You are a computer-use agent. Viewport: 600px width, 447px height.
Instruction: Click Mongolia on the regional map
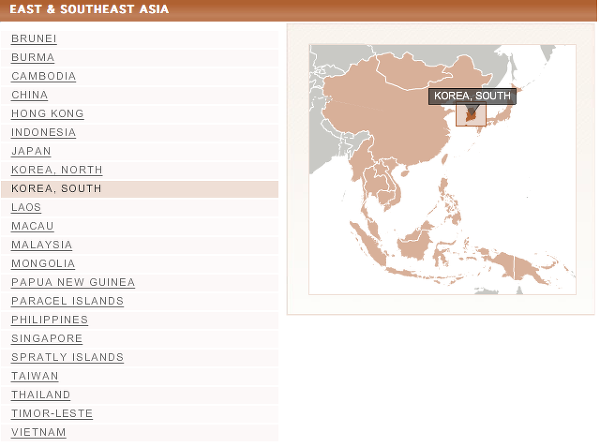[x=415, y=73]
